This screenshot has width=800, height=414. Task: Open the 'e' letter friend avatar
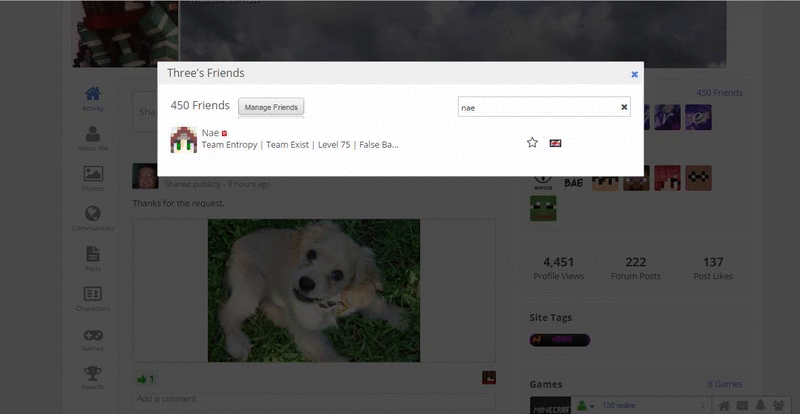[698, 117]
